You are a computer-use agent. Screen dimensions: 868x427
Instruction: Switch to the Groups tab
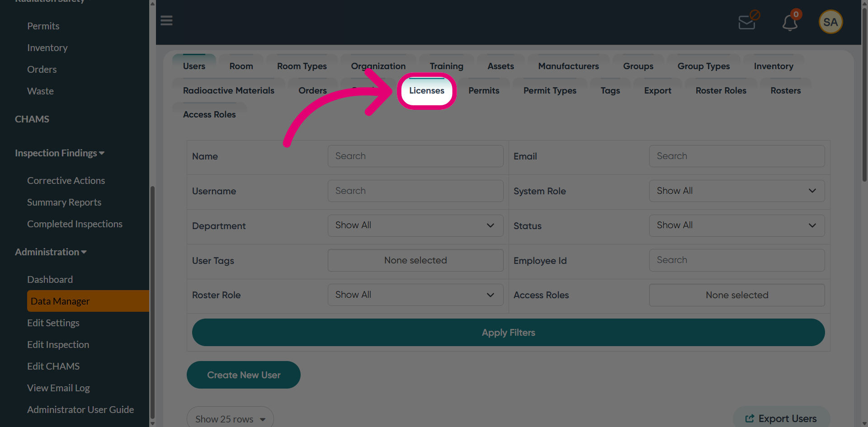click(x=638, y=66)
